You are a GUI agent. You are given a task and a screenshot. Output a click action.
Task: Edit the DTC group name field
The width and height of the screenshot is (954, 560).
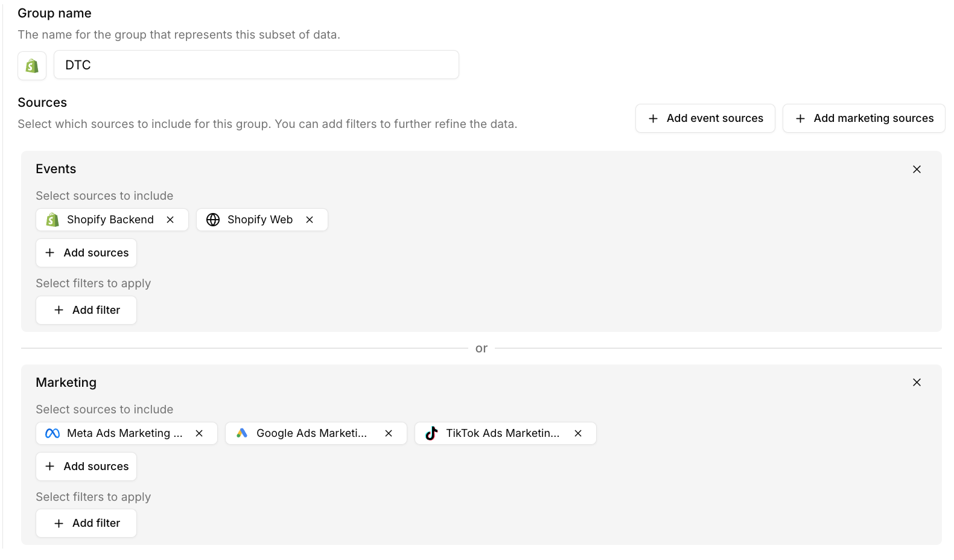256,65
